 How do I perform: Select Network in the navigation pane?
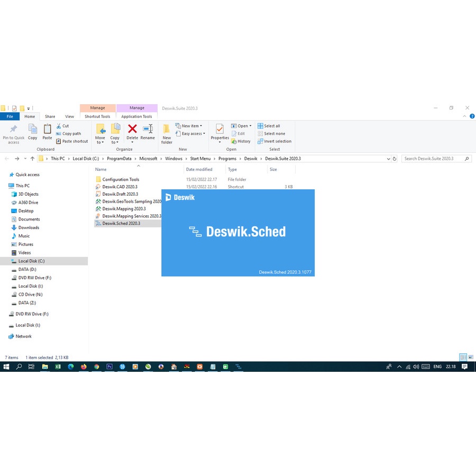(23, 336)
